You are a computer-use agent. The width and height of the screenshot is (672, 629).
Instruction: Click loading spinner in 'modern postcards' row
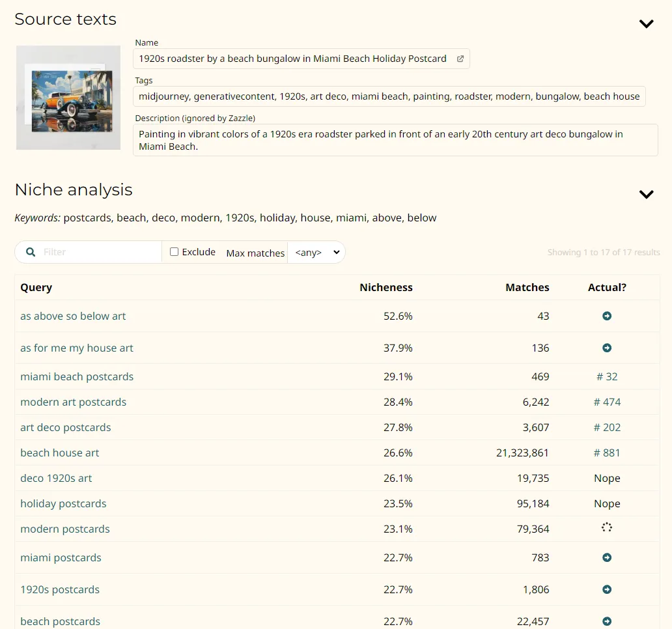[607, 527]
